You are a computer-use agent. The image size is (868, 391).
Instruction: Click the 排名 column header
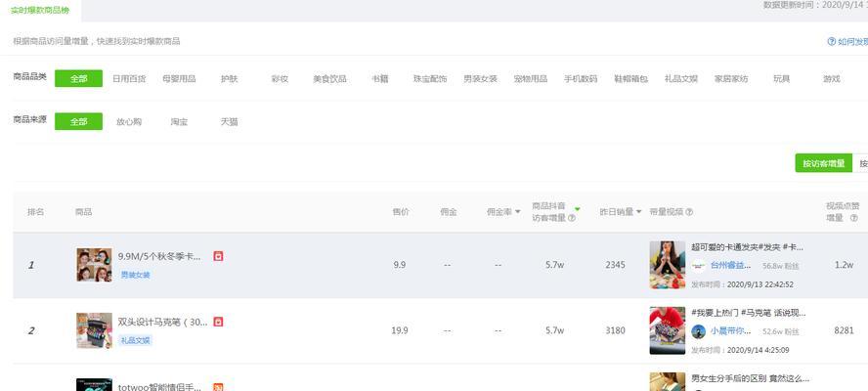36,211
